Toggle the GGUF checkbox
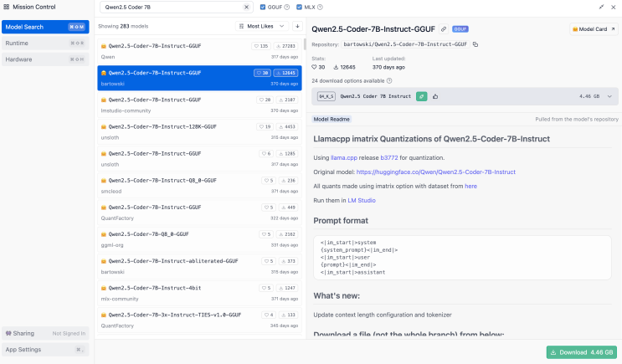 click(x=263, y=8)
